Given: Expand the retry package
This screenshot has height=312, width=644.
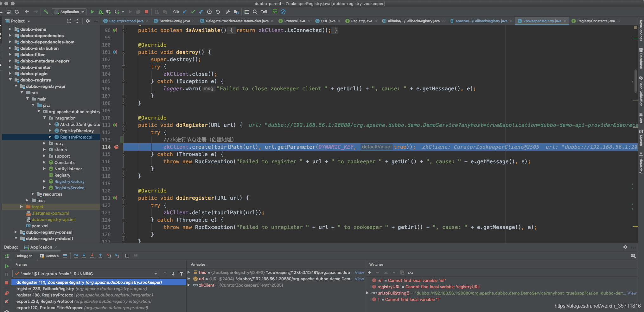Looking at the screenshot, I should 44,143.
